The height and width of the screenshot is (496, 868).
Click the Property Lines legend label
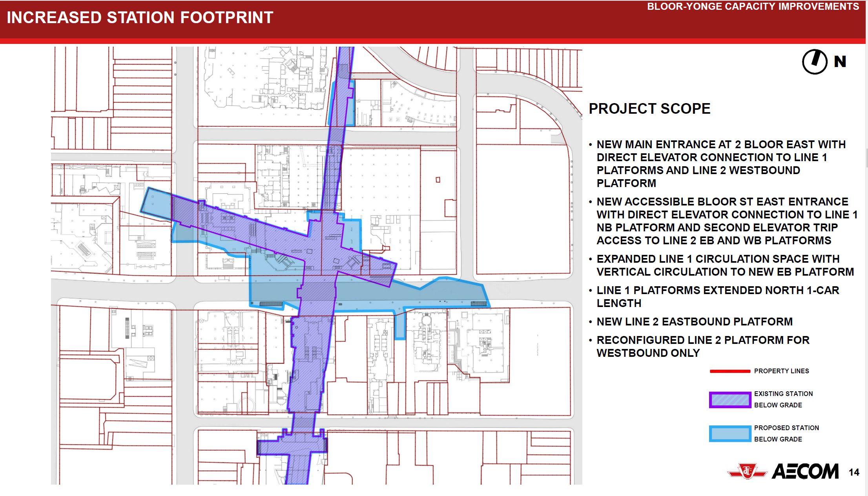click(x=781, y=371)
